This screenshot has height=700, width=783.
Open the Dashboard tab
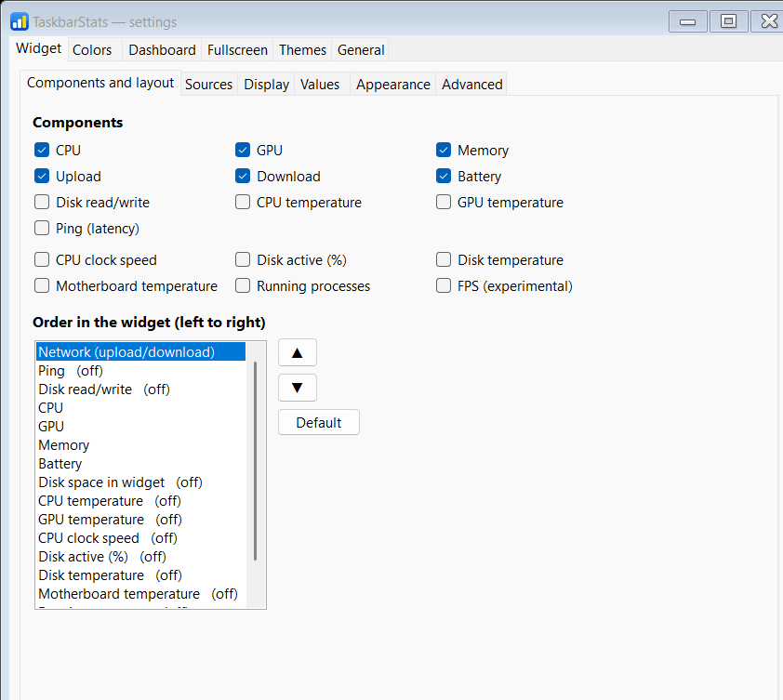pos(163,50)
